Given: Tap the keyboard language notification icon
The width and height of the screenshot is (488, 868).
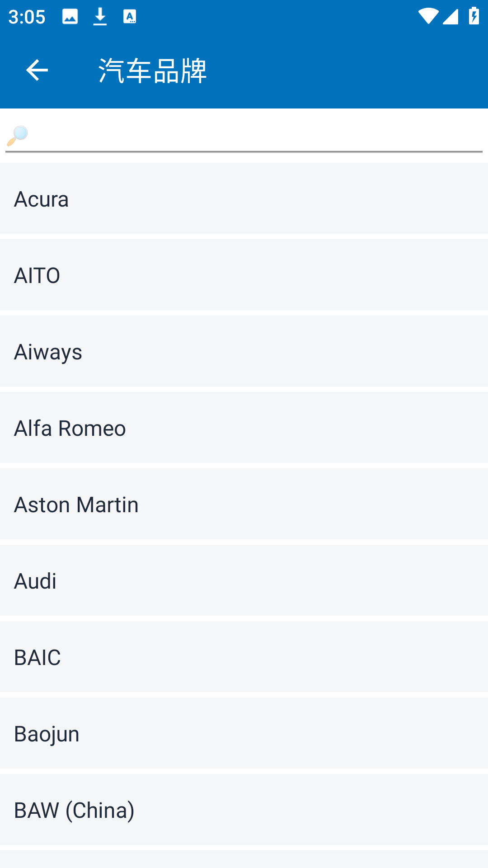Looking at the screenshot, I should click(130, 17).
